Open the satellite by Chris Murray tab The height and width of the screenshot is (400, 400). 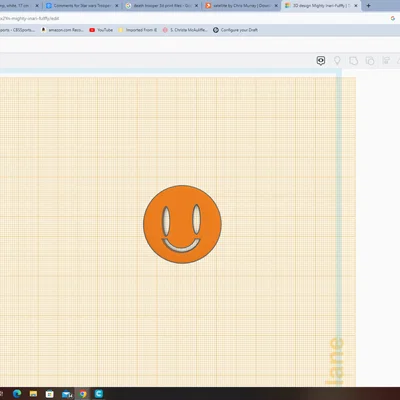click(242, 6)
